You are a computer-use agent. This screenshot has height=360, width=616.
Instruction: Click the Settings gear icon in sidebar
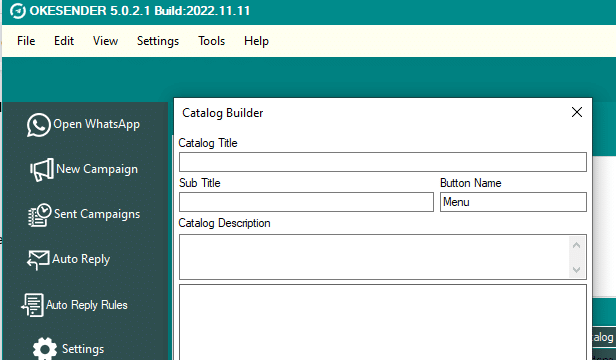click(x=45, y=349)
